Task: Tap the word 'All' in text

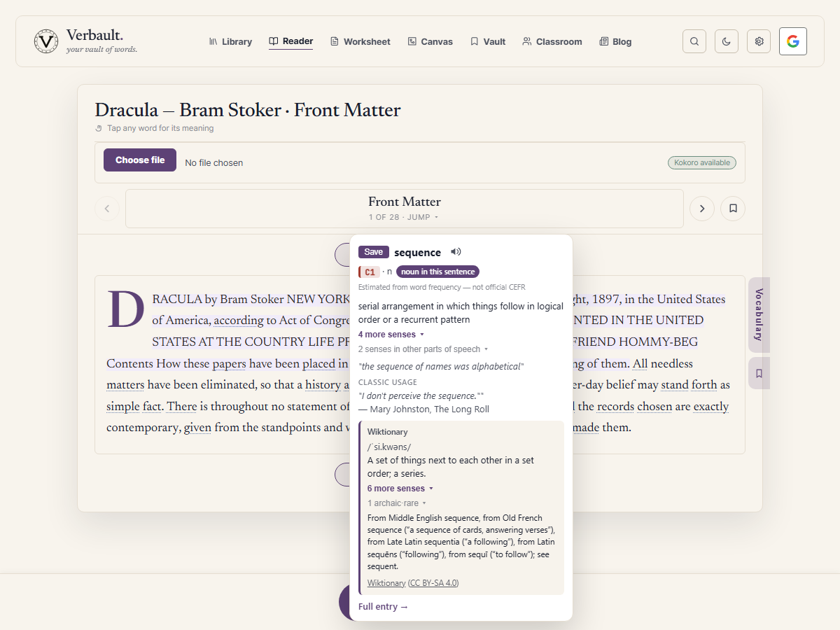Action: (640, 364)
